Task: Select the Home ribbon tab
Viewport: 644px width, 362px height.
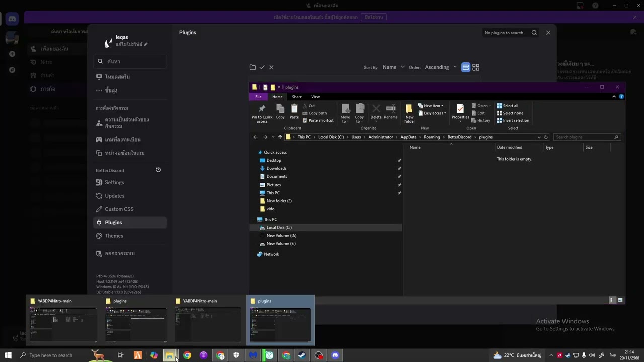Action: click(x=277, y=97)
